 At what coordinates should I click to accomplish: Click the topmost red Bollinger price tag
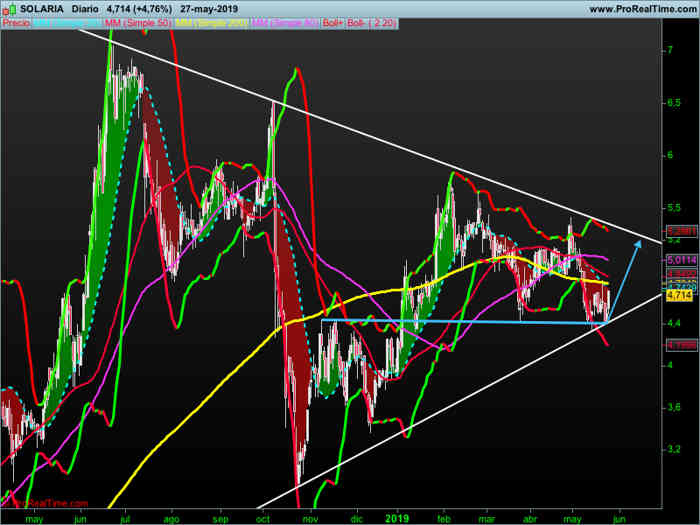[682, 231]
